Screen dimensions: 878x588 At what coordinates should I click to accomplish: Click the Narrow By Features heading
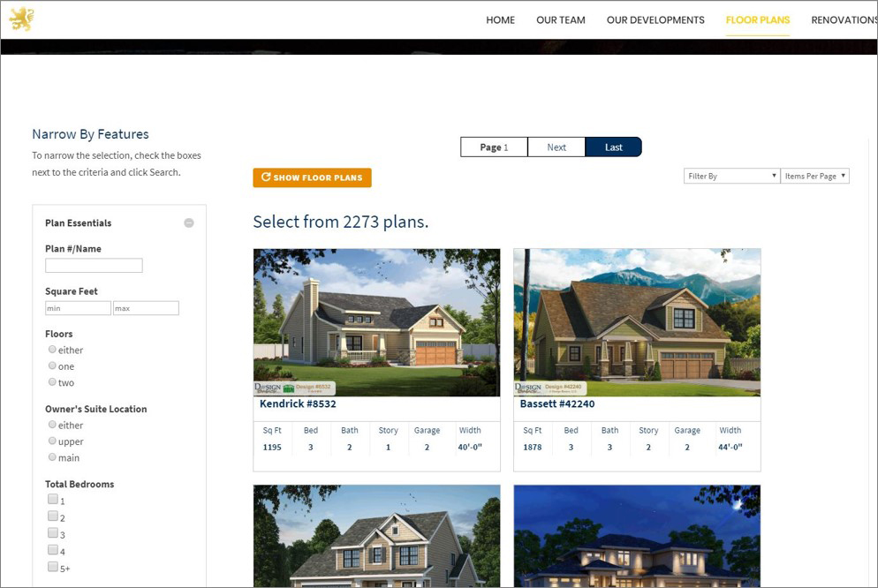click(x=90, y=134)
